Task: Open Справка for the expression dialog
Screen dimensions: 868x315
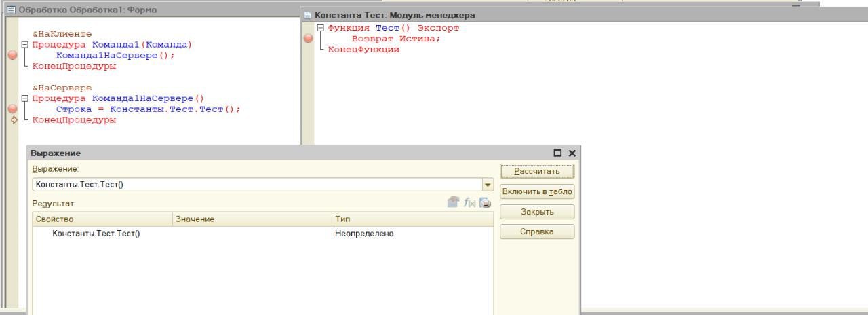Action: 537,231
